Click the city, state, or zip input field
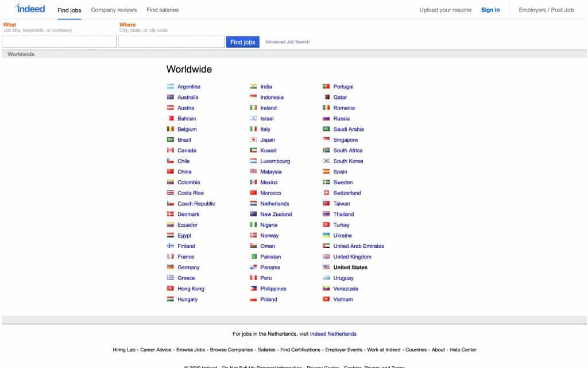 171,41
